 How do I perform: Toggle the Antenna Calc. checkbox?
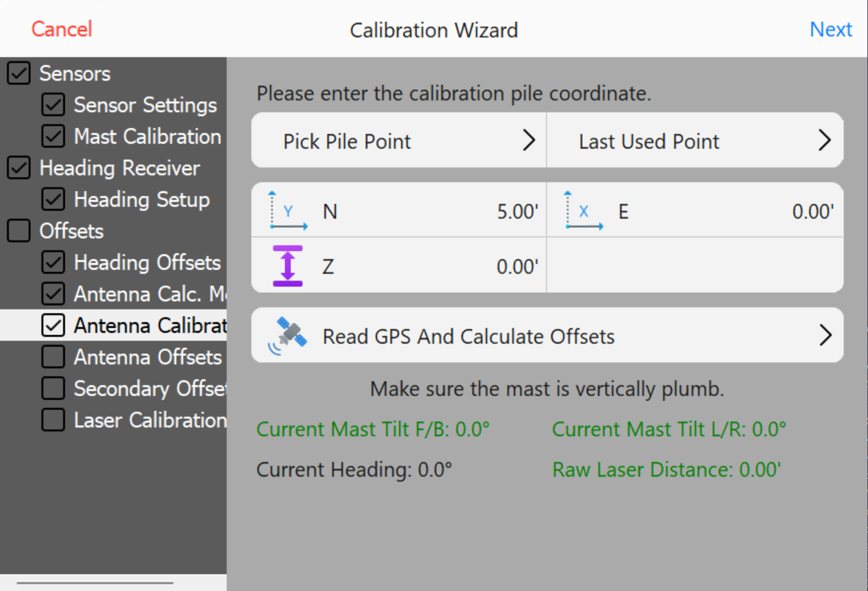coord(53,294)
